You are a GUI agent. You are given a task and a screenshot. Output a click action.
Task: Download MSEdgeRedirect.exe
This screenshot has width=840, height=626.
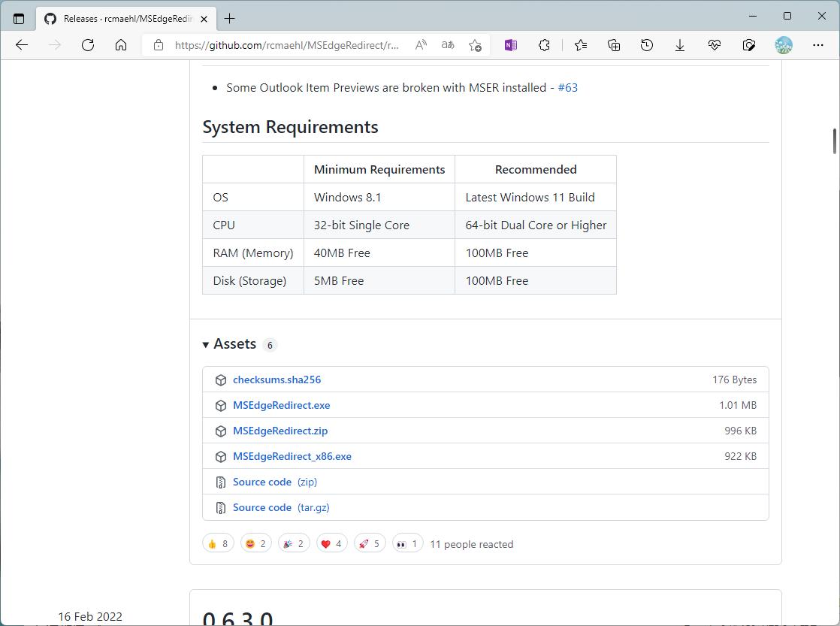pos(281,405)
